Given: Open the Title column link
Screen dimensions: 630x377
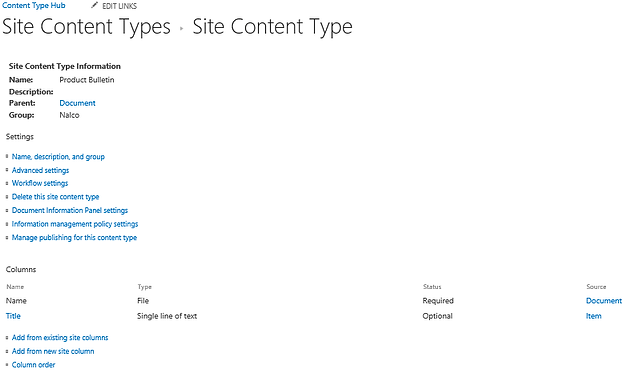Looking at the screenshot, I should coord(13,316).
